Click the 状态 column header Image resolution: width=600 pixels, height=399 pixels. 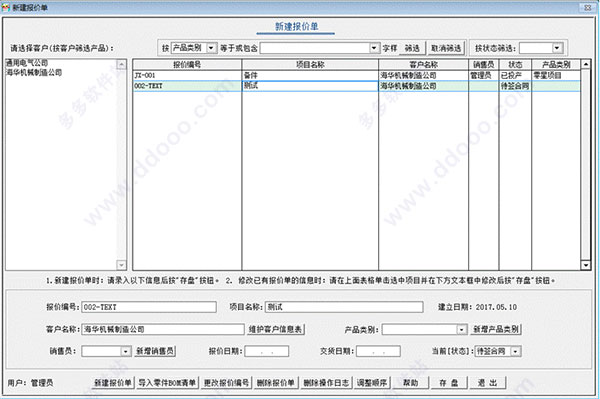pyautogui.click(x=515, y=65)
